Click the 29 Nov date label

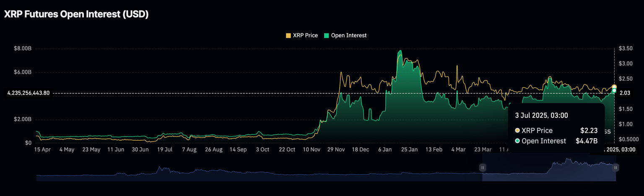(336, 150)
